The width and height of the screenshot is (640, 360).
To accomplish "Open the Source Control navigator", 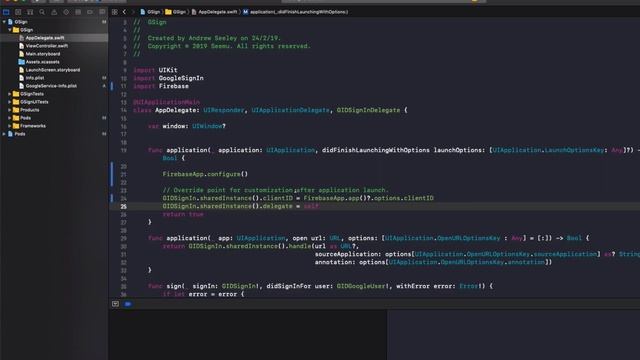I will click(18, 12).
